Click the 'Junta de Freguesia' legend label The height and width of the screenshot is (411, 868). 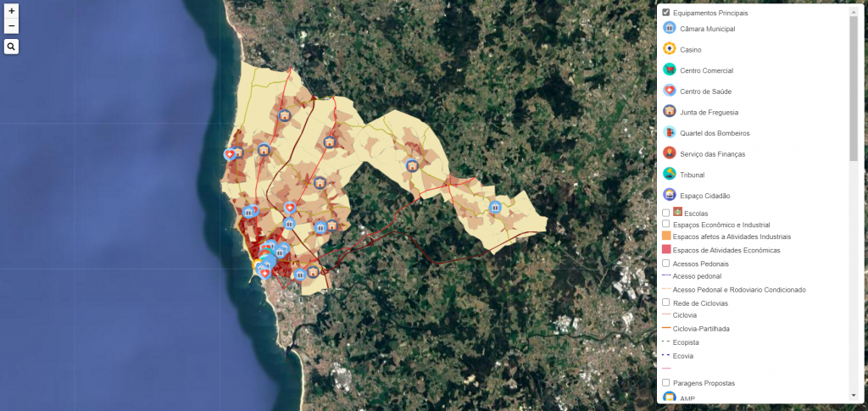[709, 113]
